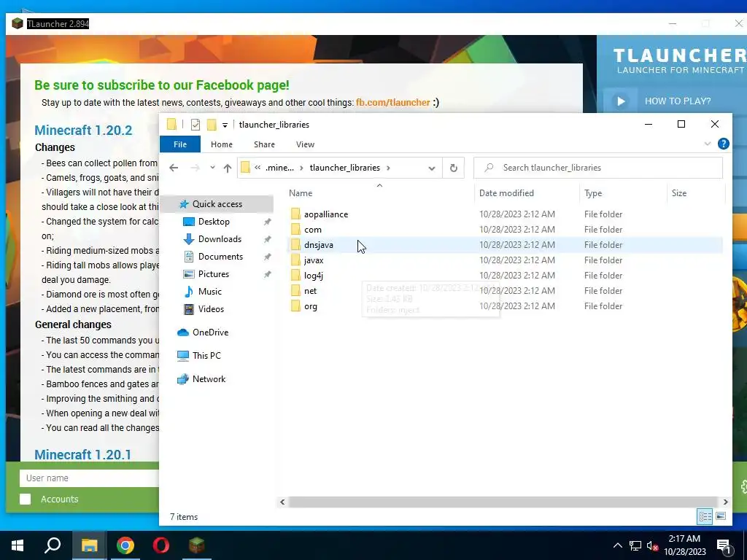Click the muted volume tray icon

pos(652,545)
